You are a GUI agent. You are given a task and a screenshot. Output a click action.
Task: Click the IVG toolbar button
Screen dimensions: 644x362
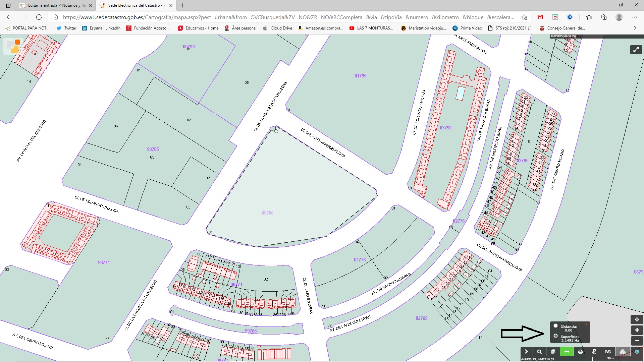(x=608, y=352)
